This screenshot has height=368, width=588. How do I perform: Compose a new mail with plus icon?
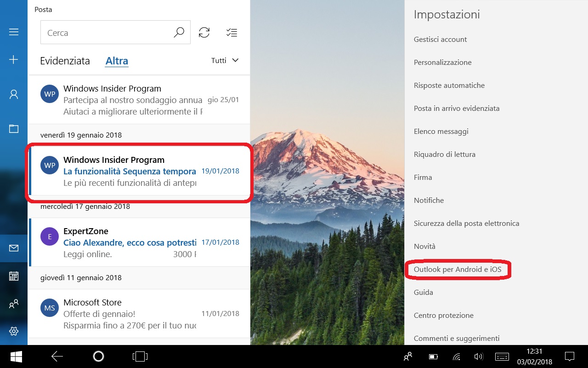point(14,59)
